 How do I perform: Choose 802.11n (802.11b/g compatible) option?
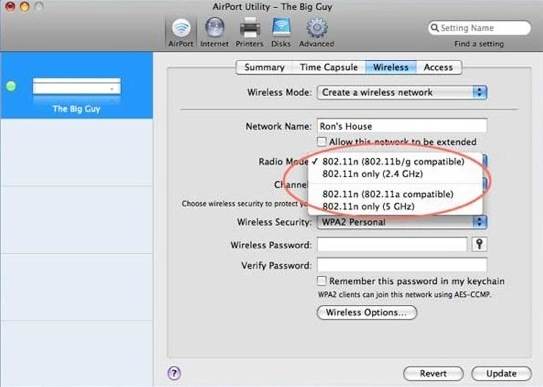pyautogui.click(x=395, y=162)
